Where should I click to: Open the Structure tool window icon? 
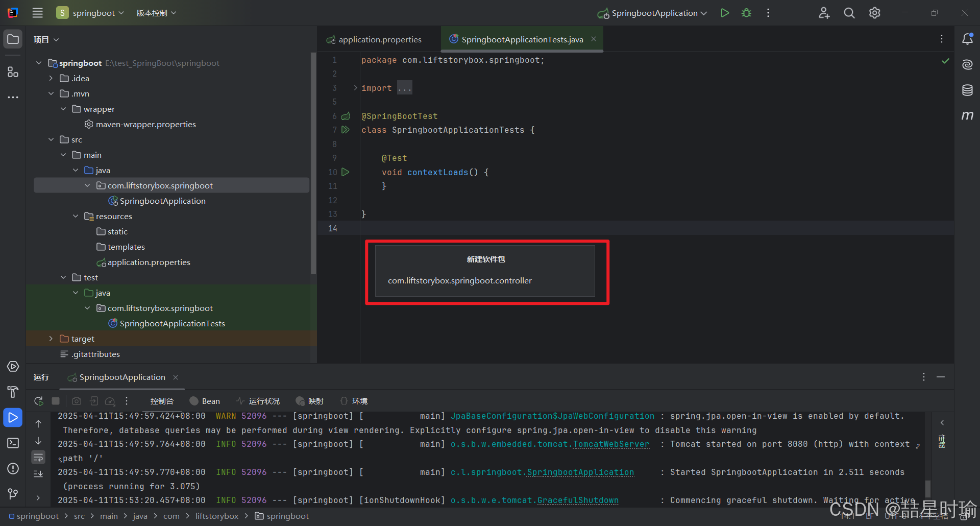tap(13, 72)
